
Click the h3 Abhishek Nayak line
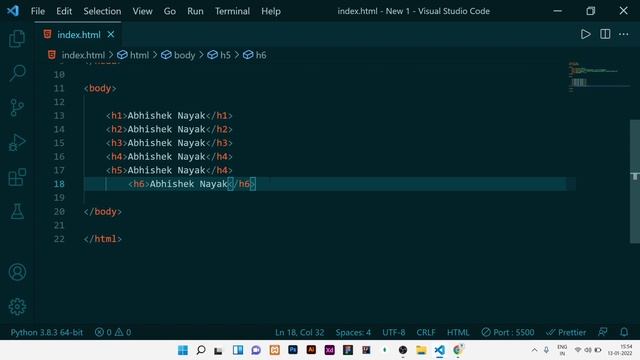coord(169,143)
